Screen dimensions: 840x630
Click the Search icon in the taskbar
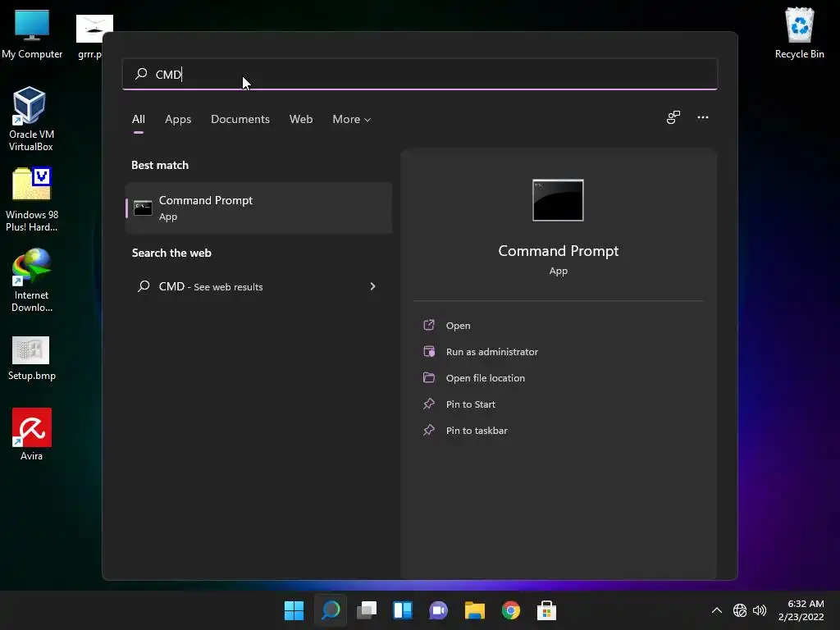click(331, 610)
